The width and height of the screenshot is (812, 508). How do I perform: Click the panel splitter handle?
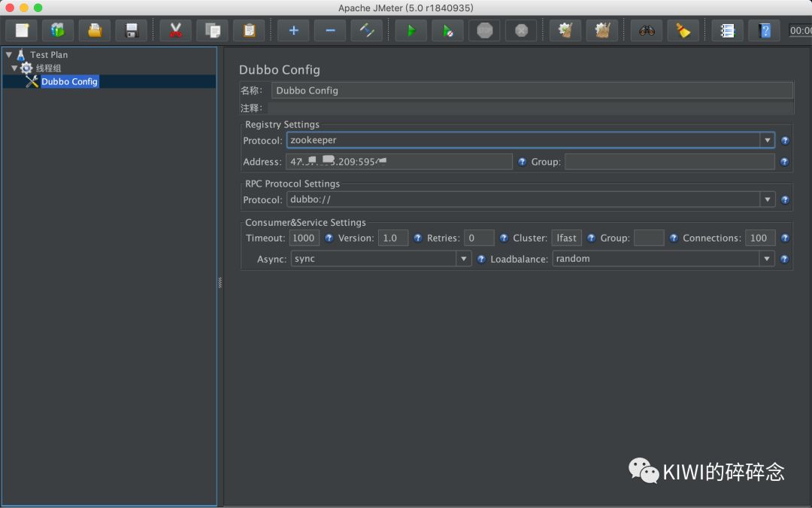coord(220,282)
